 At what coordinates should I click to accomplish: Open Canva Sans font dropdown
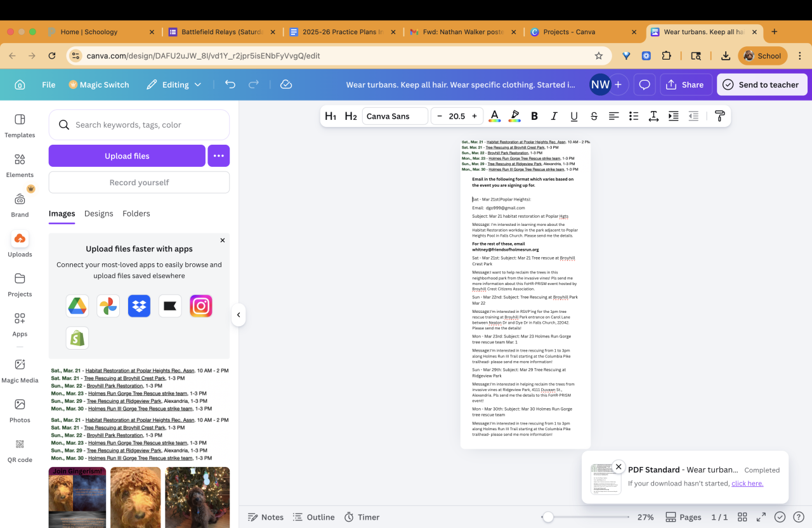[x=395, y=116]
